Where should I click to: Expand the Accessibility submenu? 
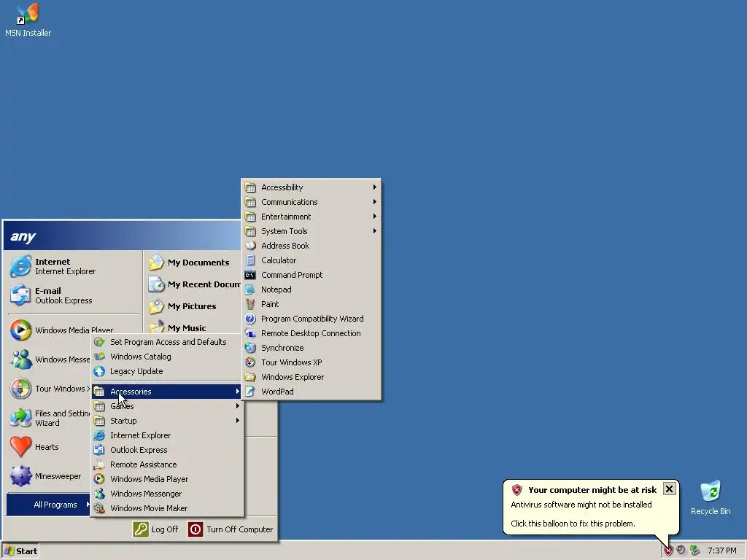coord(311,187)
